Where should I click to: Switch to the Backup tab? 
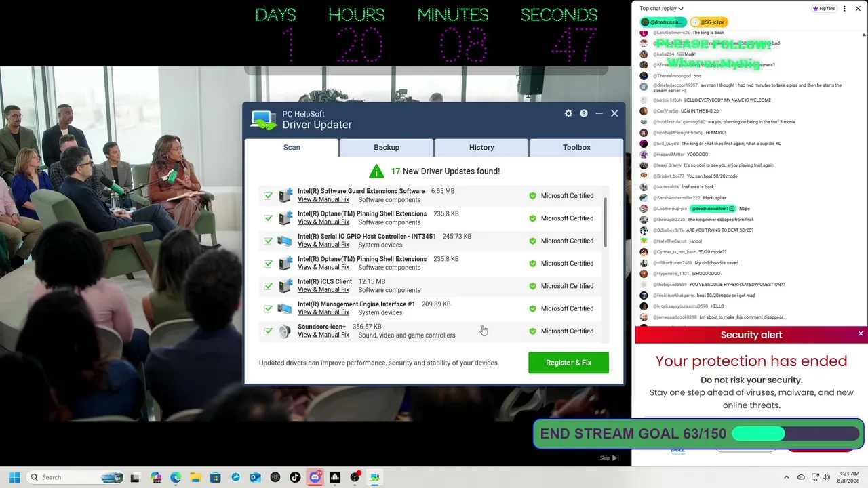[387, 147]
